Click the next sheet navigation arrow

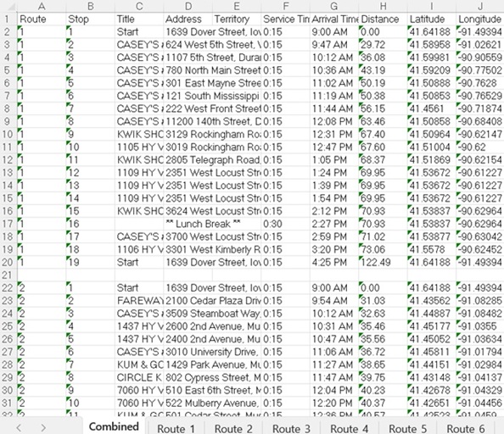pos(43,427)
